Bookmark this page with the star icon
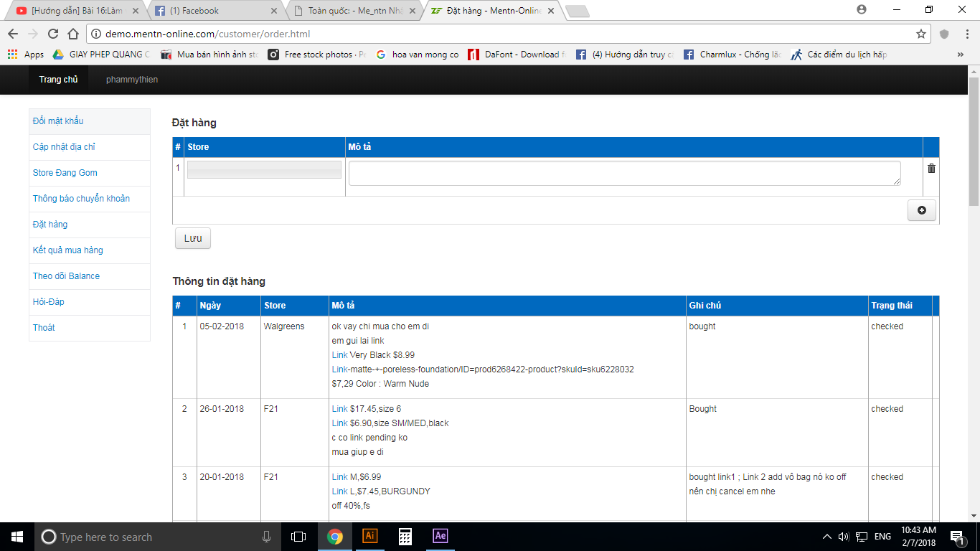The height and width of the screenshot is (551, 980). [921, 34]
